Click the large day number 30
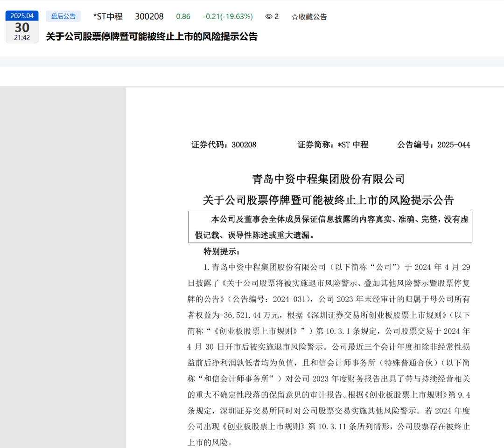Screen dimensions: 504x448 tap(22, 28)
